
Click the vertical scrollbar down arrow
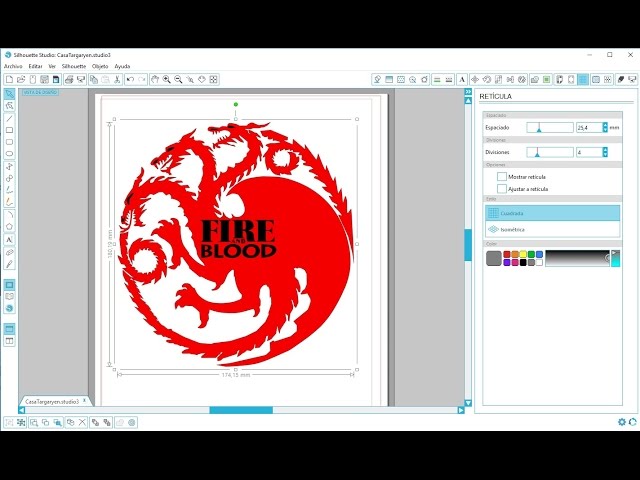468,403
